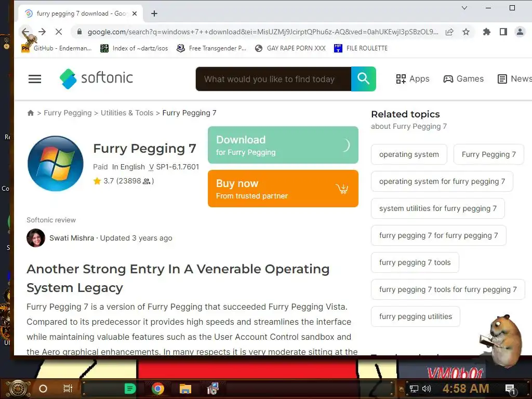Open the GitHub - Enderman bookmark

(56, 48)
